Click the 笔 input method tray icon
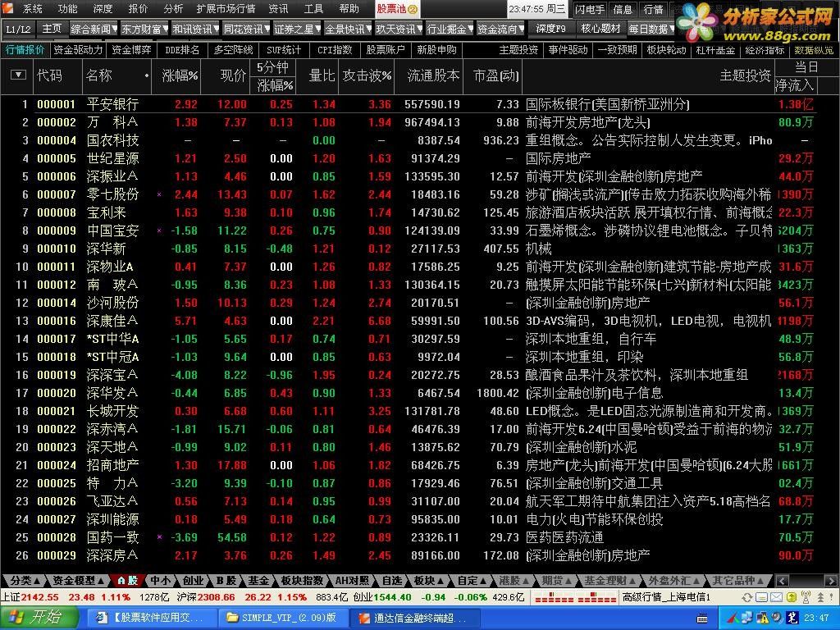840x630 pixels. tap(792, 618)
